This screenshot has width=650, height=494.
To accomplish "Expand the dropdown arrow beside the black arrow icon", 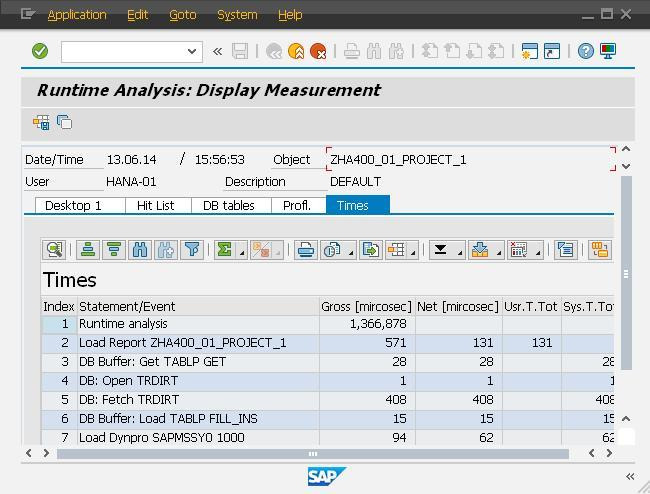I will (460, 252).
